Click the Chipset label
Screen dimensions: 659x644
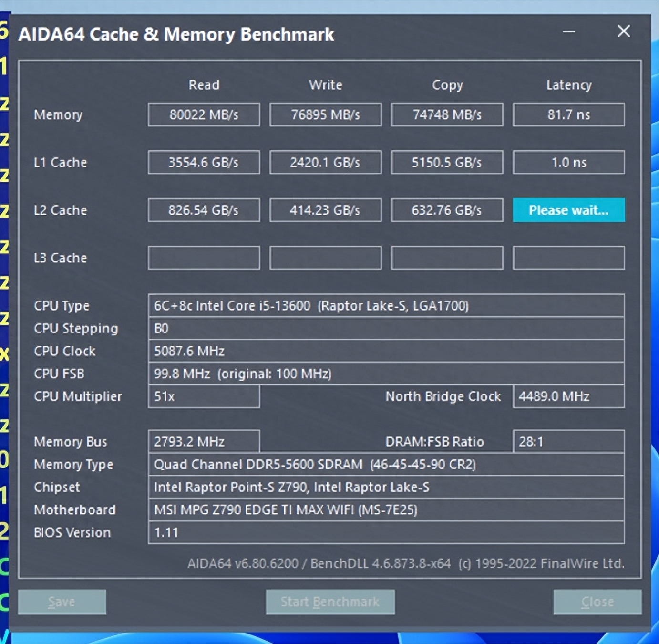(57, 488)
